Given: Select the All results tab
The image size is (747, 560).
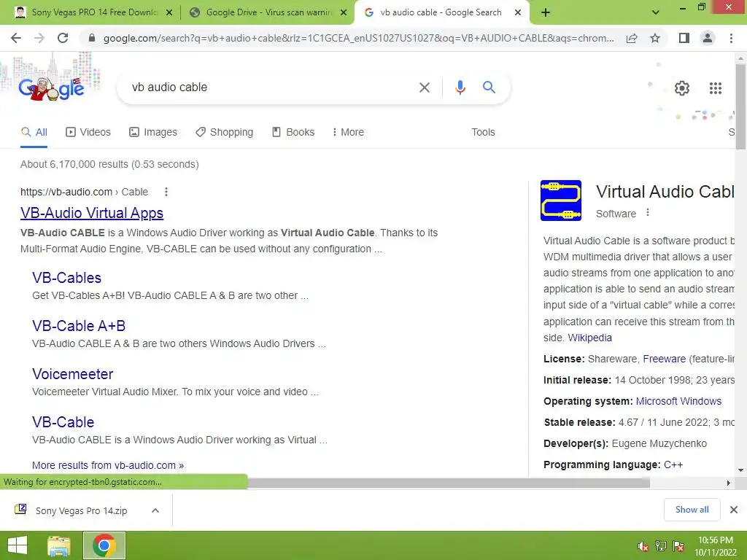Looking at the screenshot, I should point(34,133).
